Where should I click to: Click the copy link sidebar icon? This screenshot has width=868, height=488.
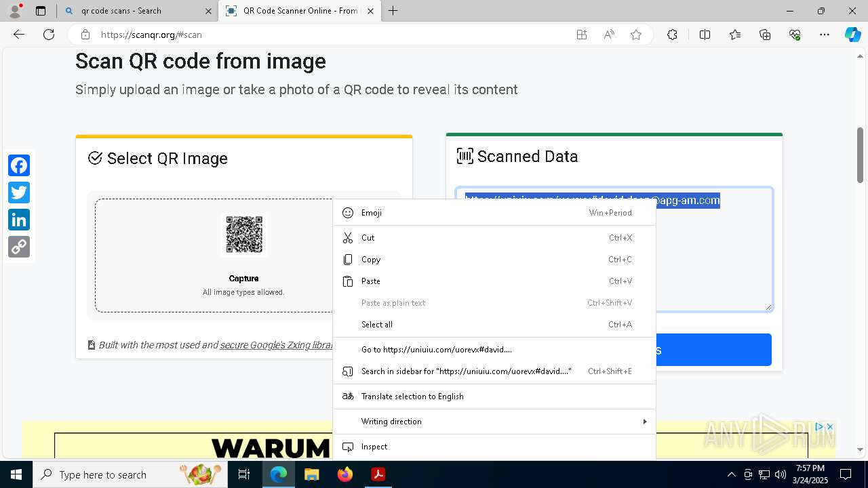[x=19, y=247]
